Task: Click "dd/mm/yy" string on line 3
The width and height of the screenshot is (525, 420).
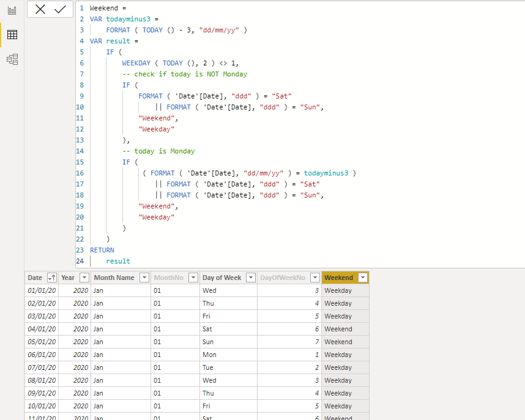Action: coord(219,30)
